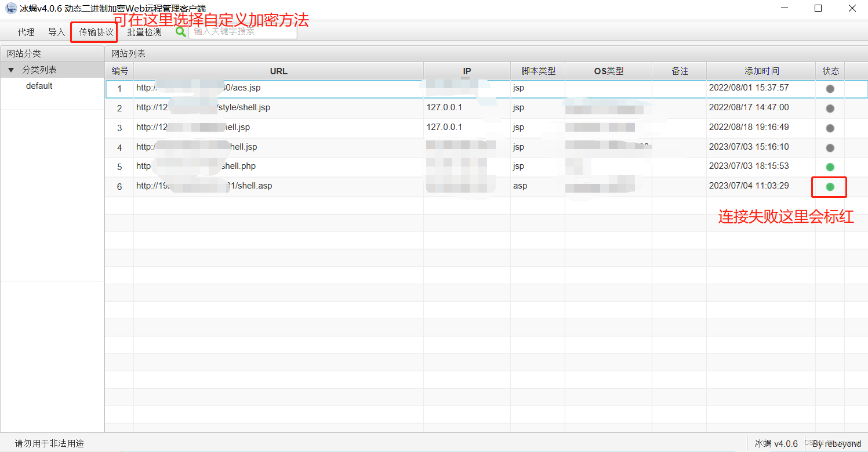Click the green status indicator of the shell.php entry
This screenshot has width=868, height=452.
point(830,167)
